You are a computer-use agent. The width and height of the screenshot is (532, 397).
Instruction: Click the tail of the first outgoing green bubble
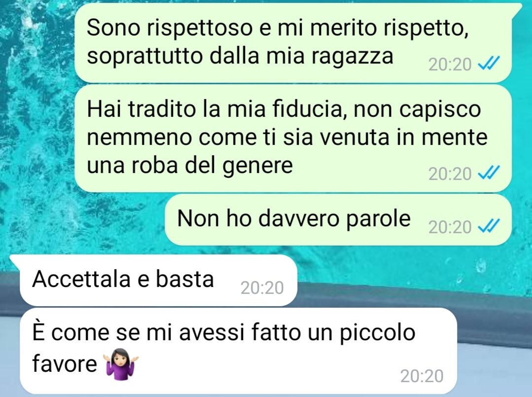click(x=517, y=8)
